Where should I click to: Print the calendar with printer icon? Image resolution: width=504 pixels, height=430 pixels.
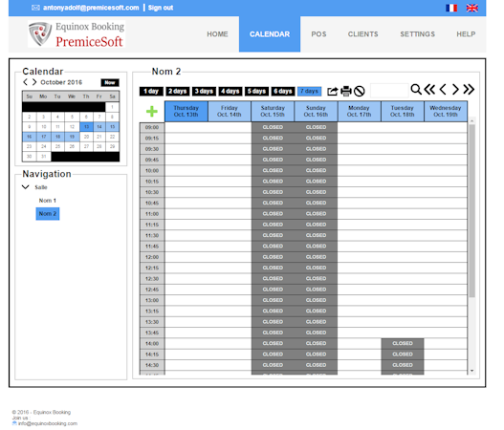point(346,91)
